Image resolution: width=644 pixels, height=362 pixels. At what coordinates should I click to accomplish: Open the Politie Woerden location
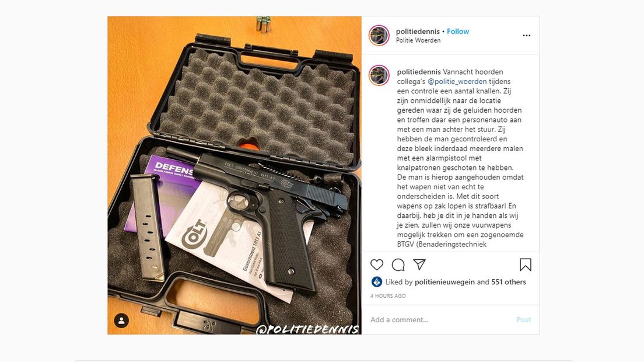(x=418, y=40)
